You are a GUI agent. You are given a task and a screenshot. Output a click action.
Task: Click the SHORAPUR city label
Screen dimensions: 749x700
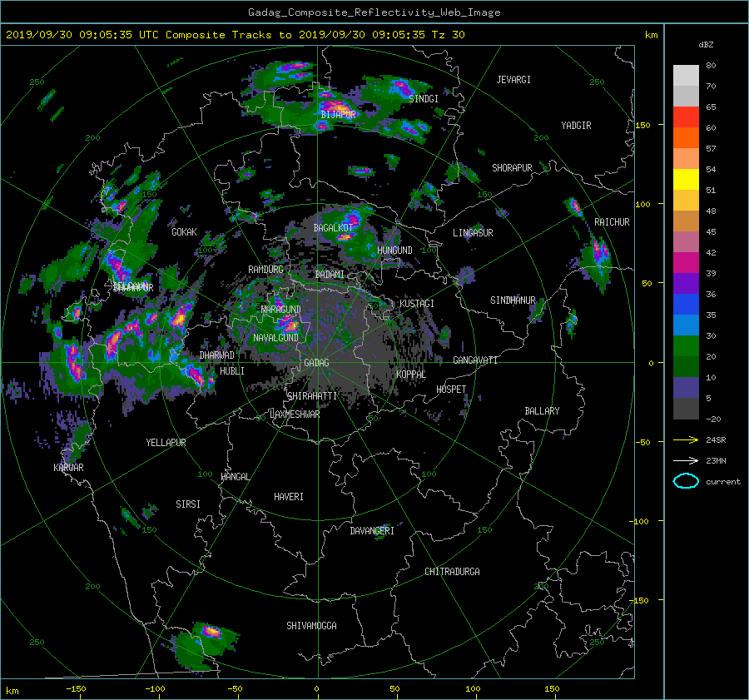pos(512,167)
